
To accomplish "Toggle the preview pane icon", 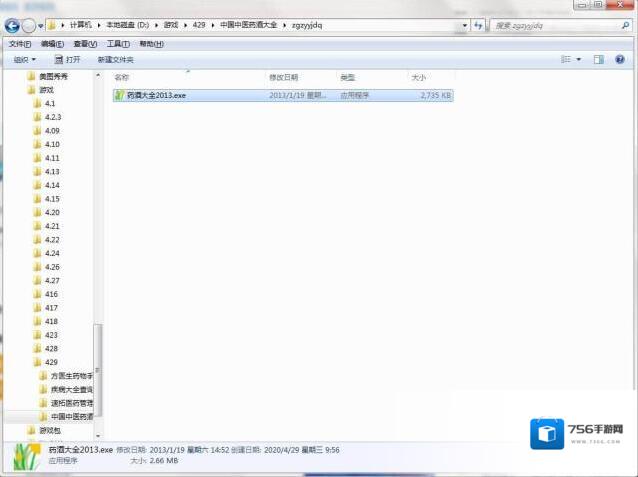I will tap(598, 60).
